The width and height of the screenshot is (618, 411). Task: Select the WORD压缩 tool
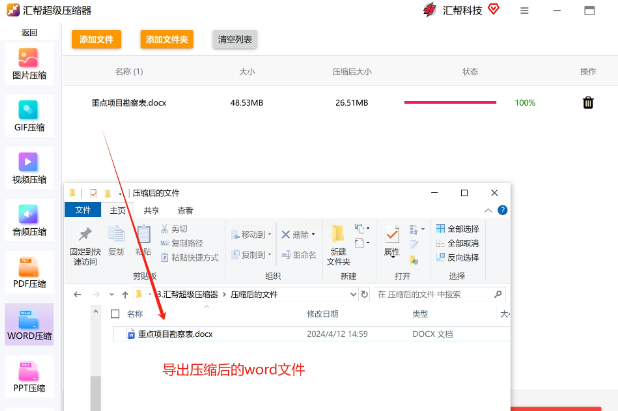(x=29, y=324)
